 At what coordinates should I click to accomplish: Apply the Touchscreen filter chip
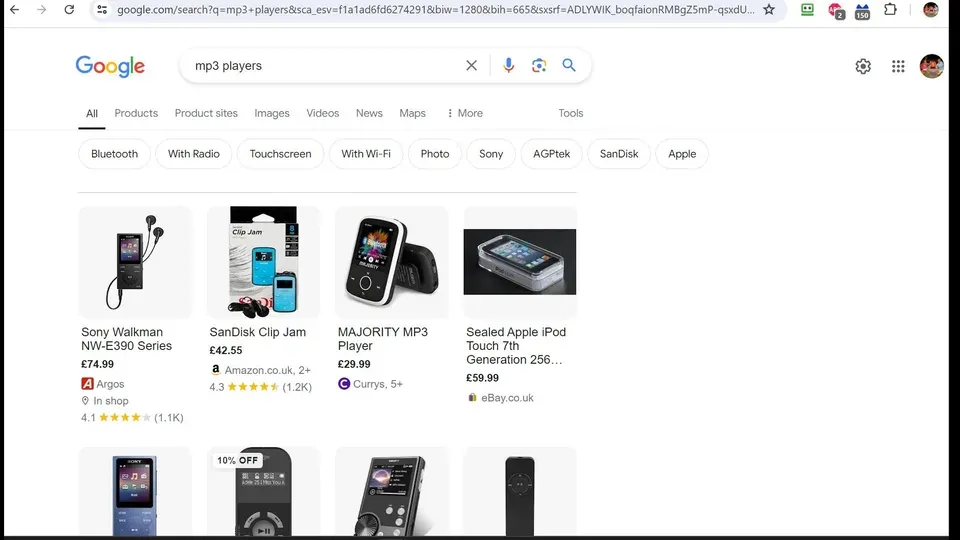coord(280,154)
